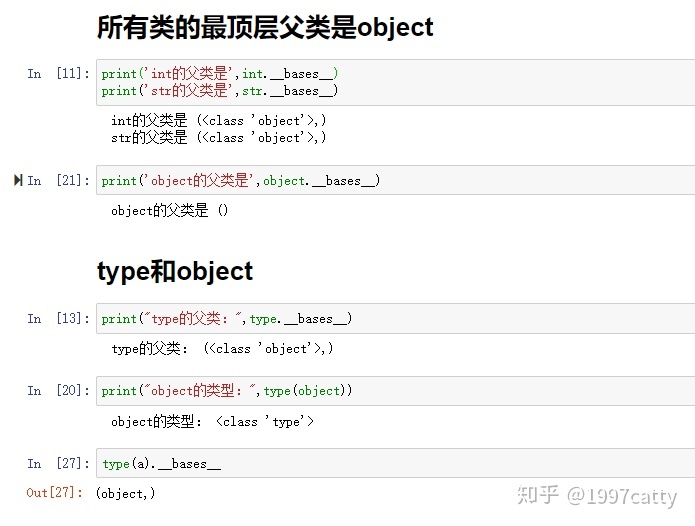Click the In [20] prompt label
This screenshot has width=695, height=526.
coord(59,390)
